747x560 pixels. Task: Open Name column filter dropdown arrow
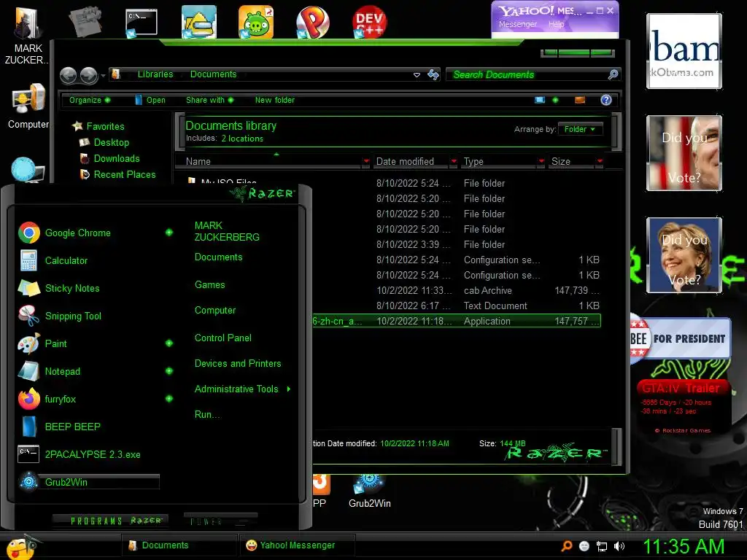coord(366,161)
